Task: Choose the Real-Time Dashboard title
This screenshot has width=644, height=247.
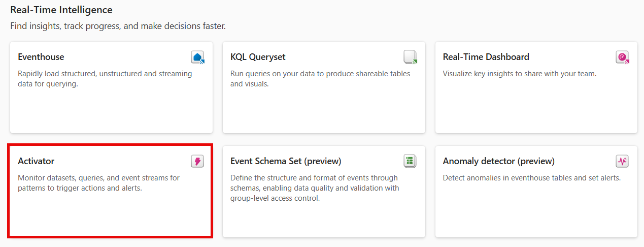Action: click(486, 57)
